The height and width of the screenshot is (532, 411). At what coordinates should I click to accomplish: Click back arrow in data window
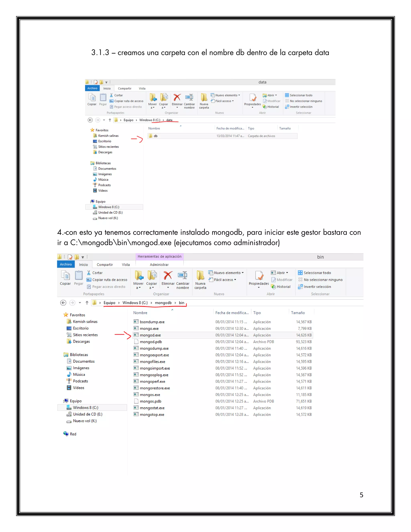point(90,120)
